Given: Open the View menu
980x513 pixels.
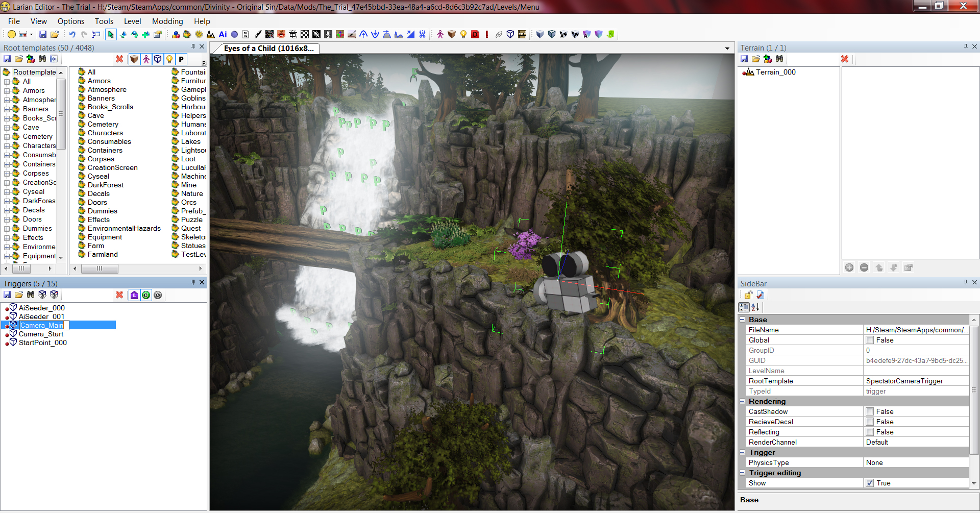Looking at the screenshot, I should point(39,21).
